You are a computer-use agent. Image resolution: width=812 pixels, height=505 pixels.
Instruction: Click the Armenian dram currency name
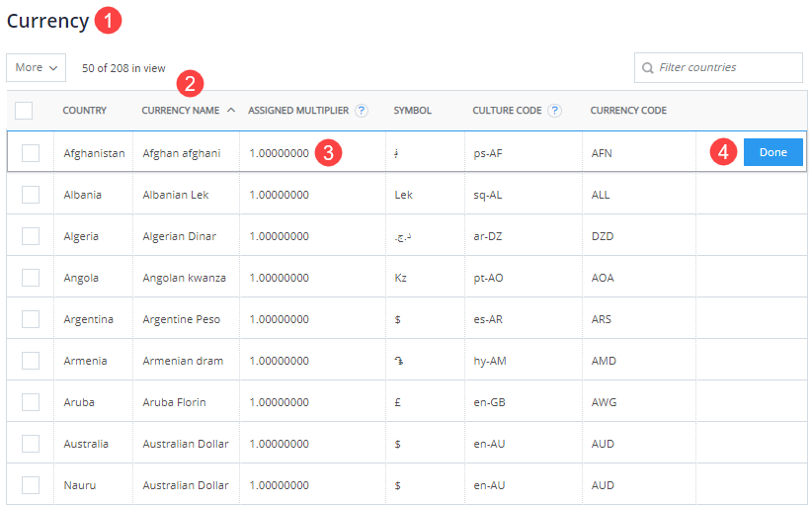click(x=183, y=361)
